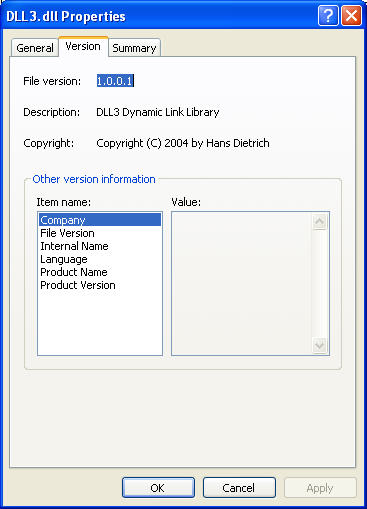Viewport: 367px width, 509px height.
Task: Click the help question mark icon
Action: (328, 15)
